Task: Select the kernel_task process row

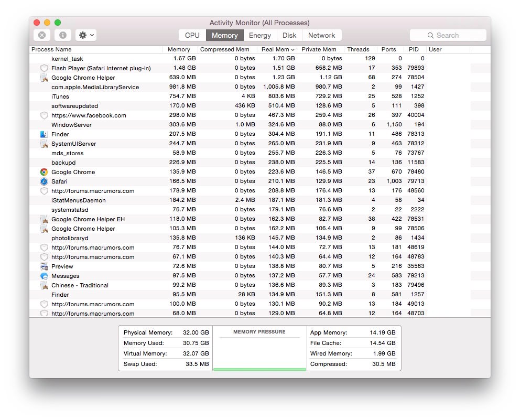Action: pyautogui.click(x=260, y=59)
